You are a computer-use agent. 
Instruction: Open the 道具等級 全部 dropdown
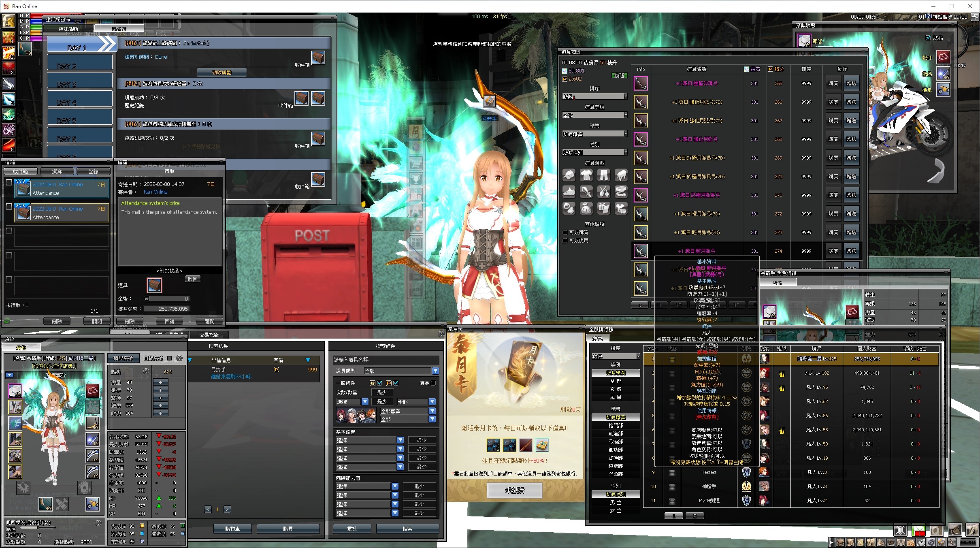tap(594, 115)
